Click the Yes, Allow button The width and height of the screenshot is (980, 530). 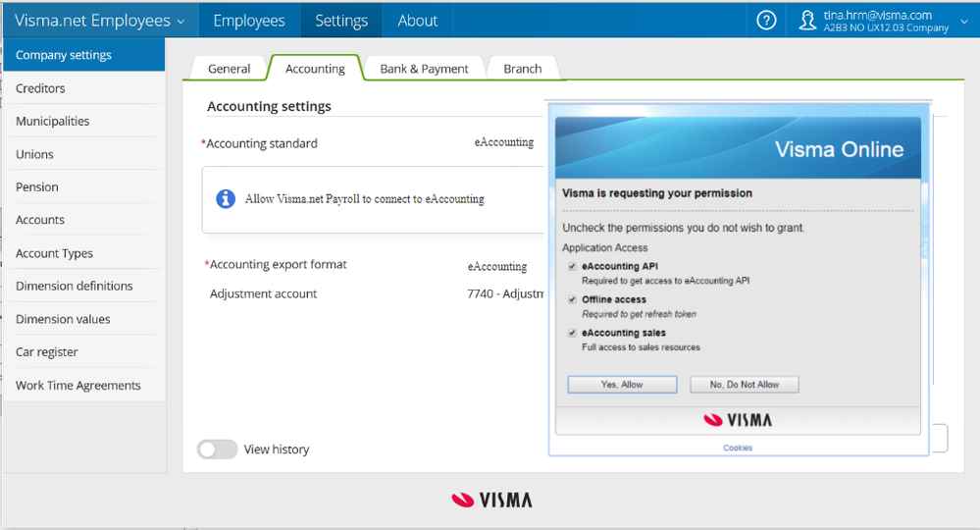(x=622, y=385)
